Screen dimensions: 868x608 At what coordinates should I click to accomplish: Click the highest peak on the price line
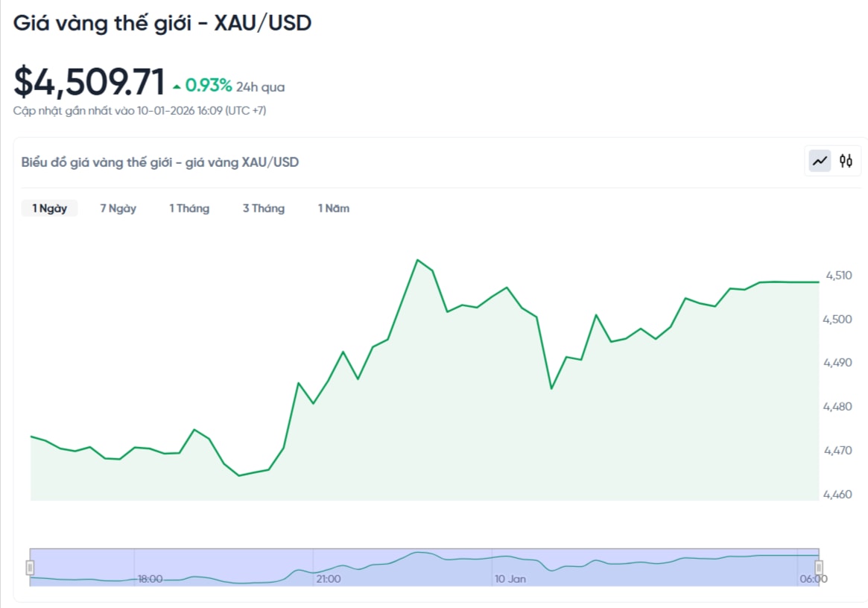point(417,260)
